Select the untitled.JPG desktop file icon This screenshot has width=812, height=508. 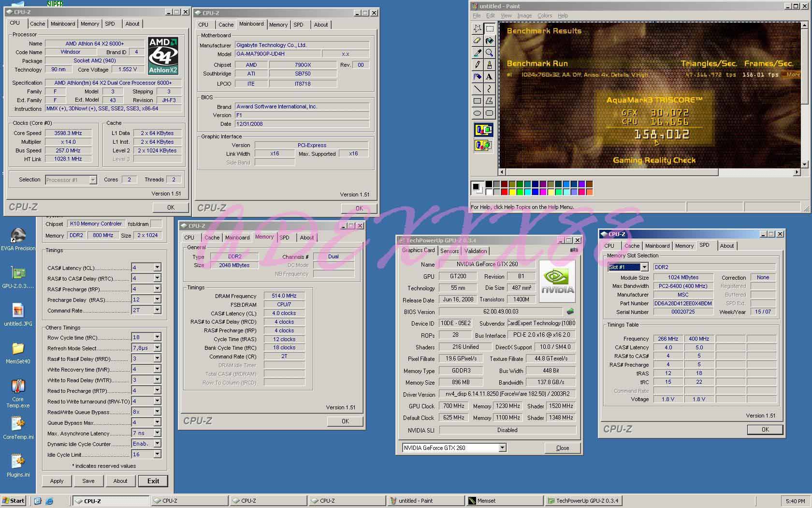click(x=18, y=315)
